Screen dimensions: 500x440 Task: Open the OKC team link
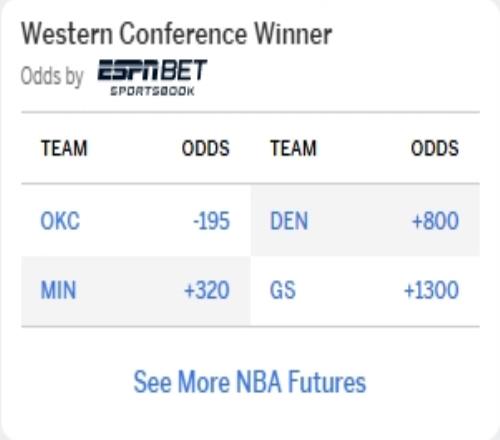pyautogui.click(x=60, y=221)
